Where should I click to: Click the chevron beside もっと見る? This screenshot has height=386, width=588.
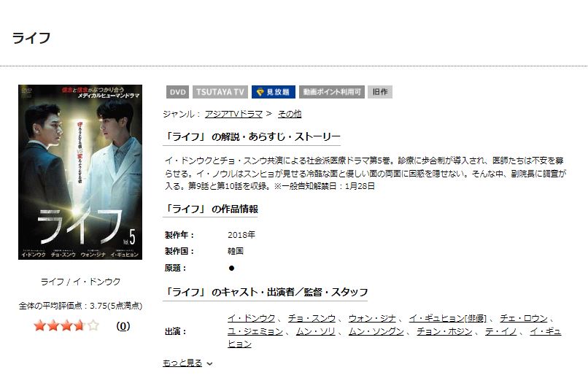(209, 364)
